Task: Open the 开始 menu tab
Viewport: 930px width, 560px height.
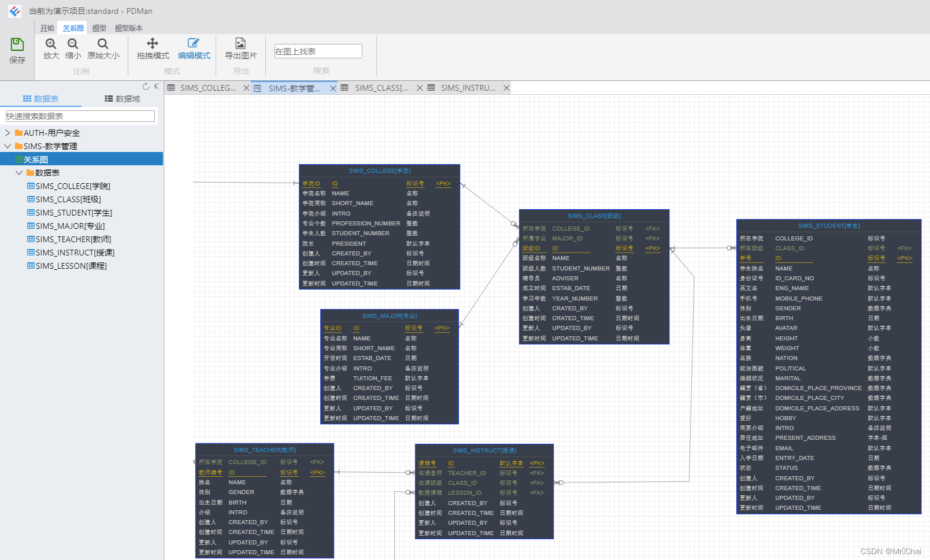Action: 47,28
